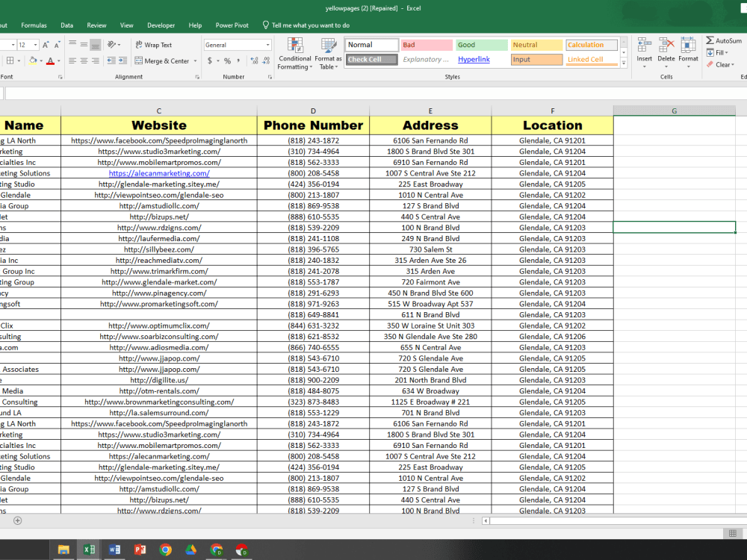The width and height of the screenshot is (747, 560).
Task: Apply yellow fill color bucket
Action: 34,60
